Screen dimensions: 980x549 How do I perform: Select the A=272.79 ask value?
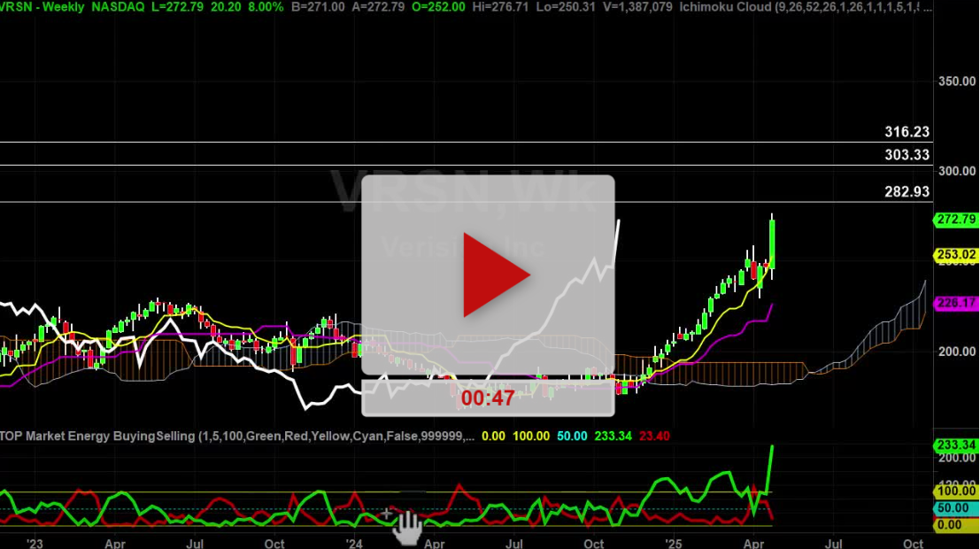click(x=379, y=7)
